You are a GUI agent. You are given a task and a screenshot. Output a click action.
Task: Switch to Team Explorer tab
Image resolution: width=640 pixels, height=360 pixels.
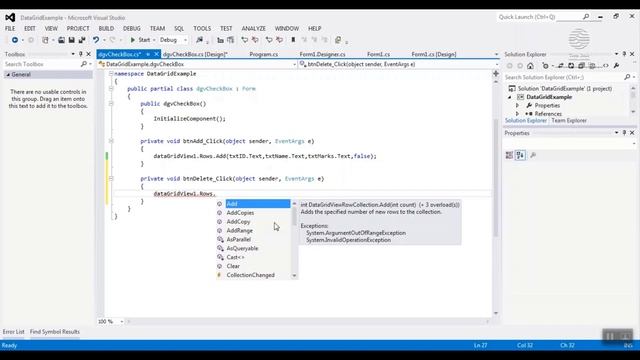[569, 120]
